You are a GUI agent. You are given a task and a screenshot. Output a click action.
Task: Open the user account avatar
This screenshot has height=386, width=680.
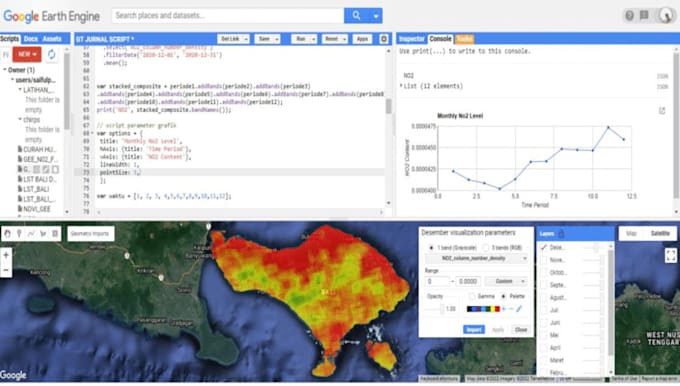point(665,16)
